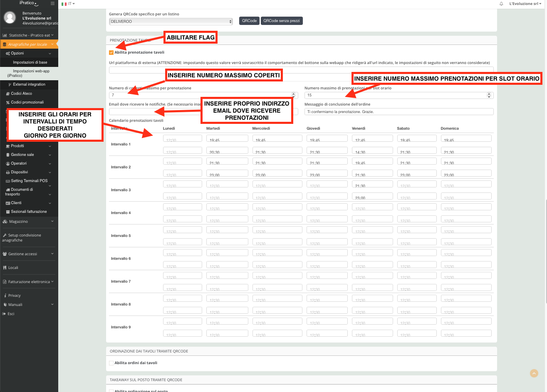Open the L'Evoluzione srl account dropdown
This screenshot has height=392, width=547.
[525, 4]
